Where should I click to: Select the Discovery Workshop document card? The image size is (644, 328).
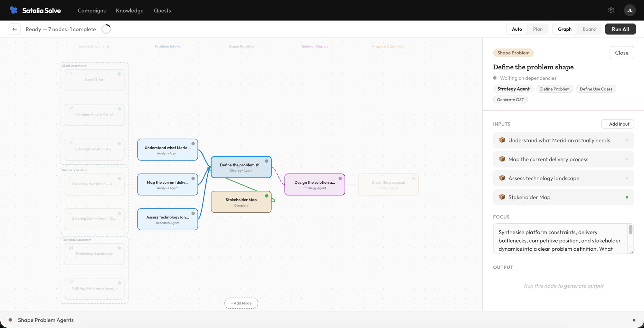pos(94,184)
